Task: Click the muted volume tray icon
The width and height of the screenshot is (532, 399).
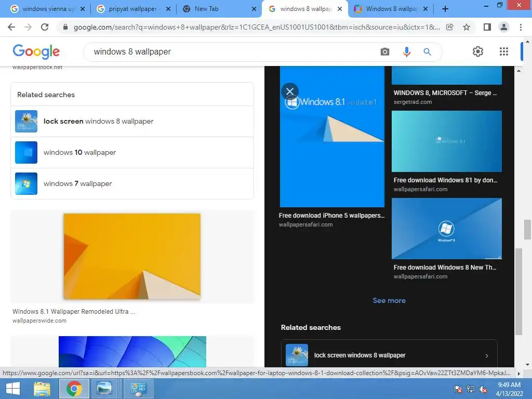Action: coord(483,389)
